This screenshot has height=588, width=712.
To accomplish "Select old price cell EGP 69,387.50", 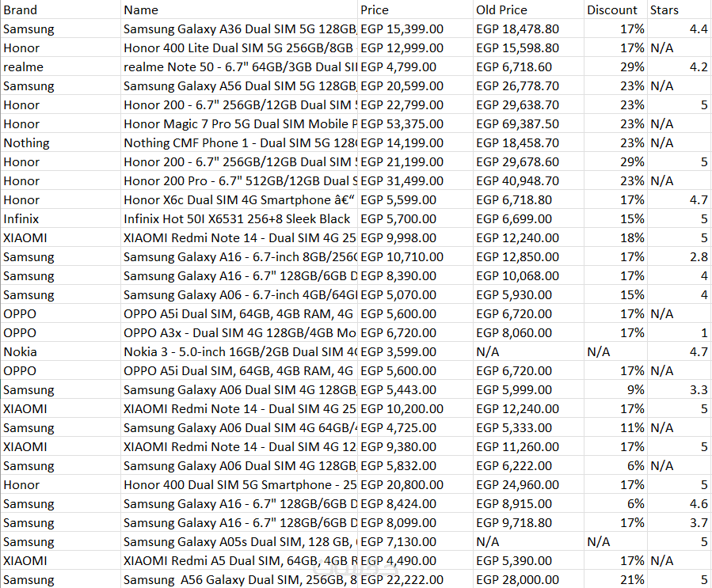I will [518, 124].
